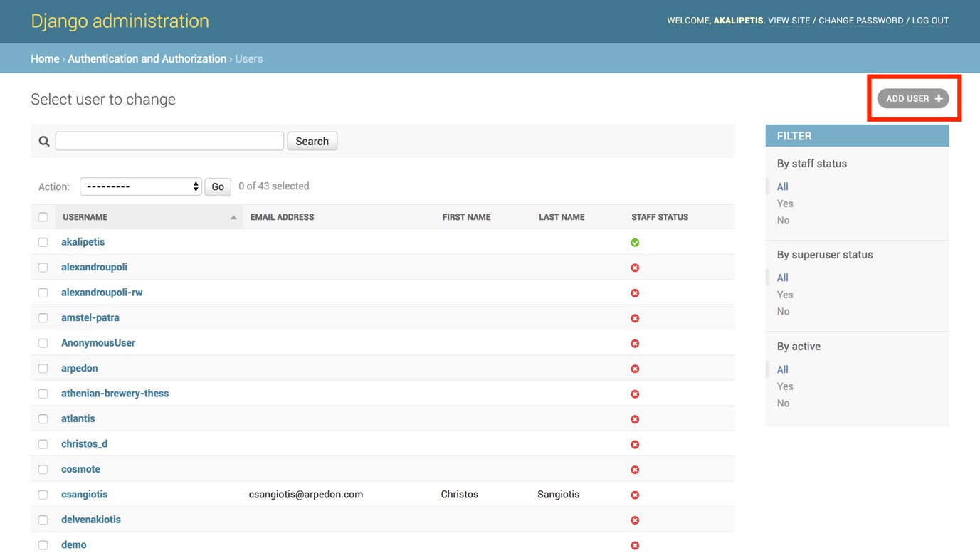Sort table by Email Address column
The height and width of the screenshot is (553, 980).
tap(282, 217)
